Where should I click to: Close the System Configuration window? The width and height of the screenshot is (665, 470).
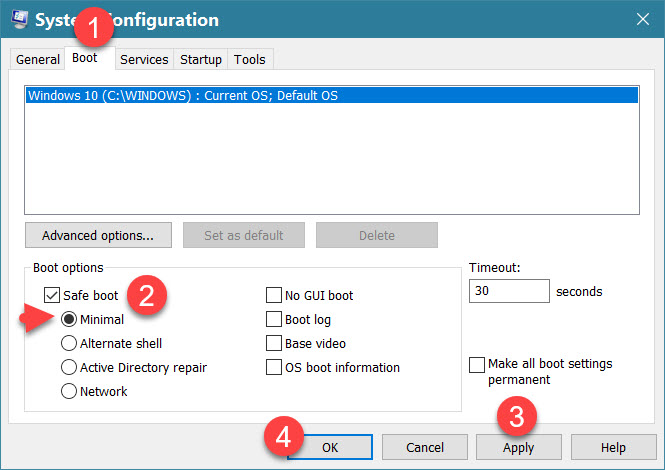click(x=641, y=19)
